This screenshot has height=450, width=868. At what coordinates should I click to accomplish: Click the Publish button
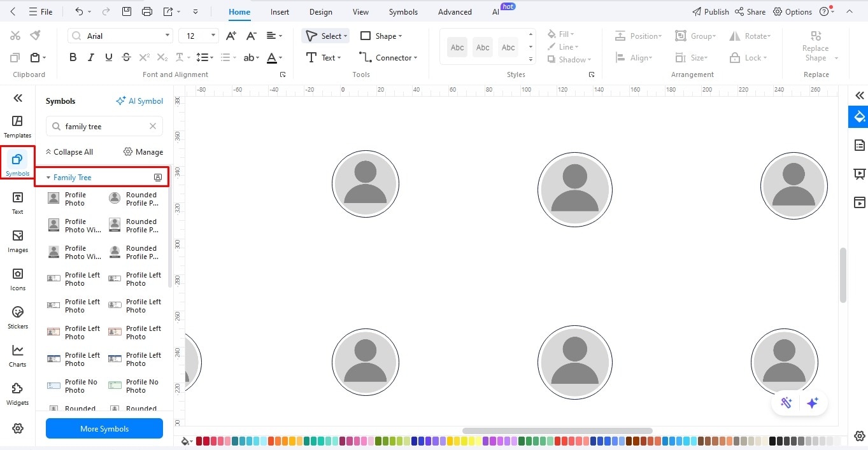(x=710, y=11)
